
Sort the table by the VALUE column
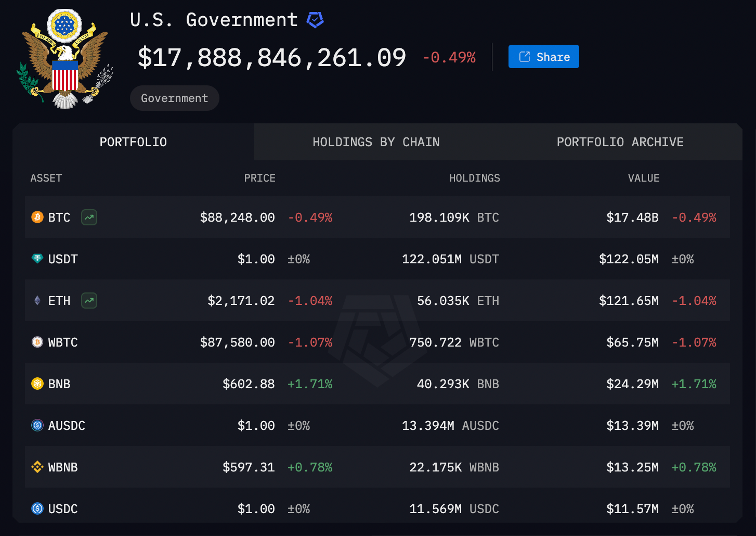tap(644, 177)
